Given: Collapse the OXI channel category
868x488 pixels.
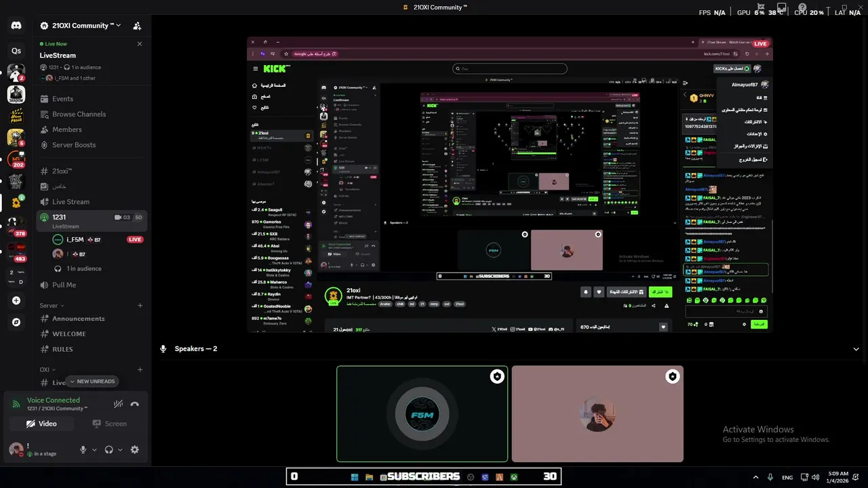Looking at the screenshot, I should 47,370.
